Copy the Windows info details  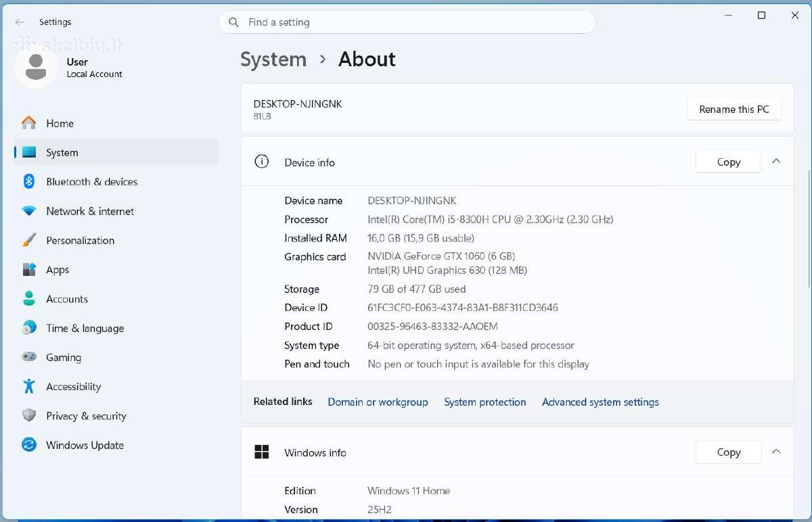729,452
